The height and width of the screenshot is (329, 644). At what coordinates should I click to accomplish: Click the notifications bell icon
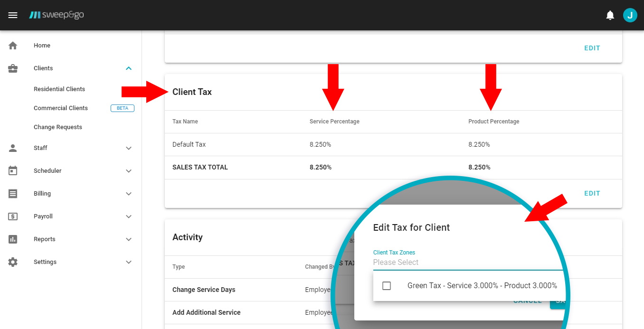pyautogui.click(x=610, y=15)
